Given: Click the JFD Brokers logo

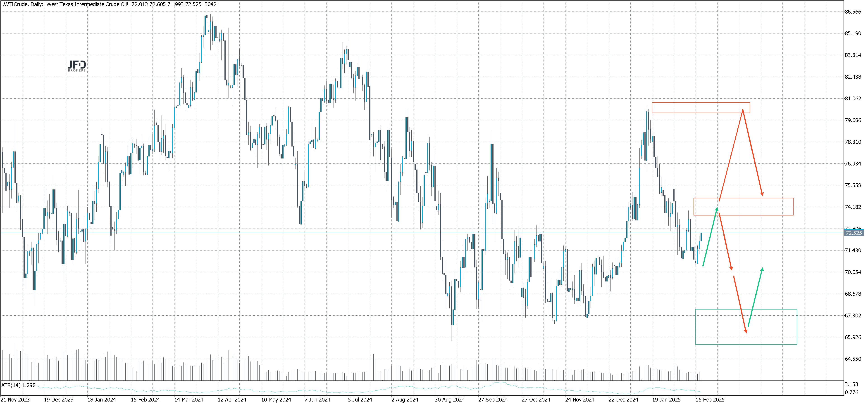Looking at the screenshot, I should click(77, 66).
